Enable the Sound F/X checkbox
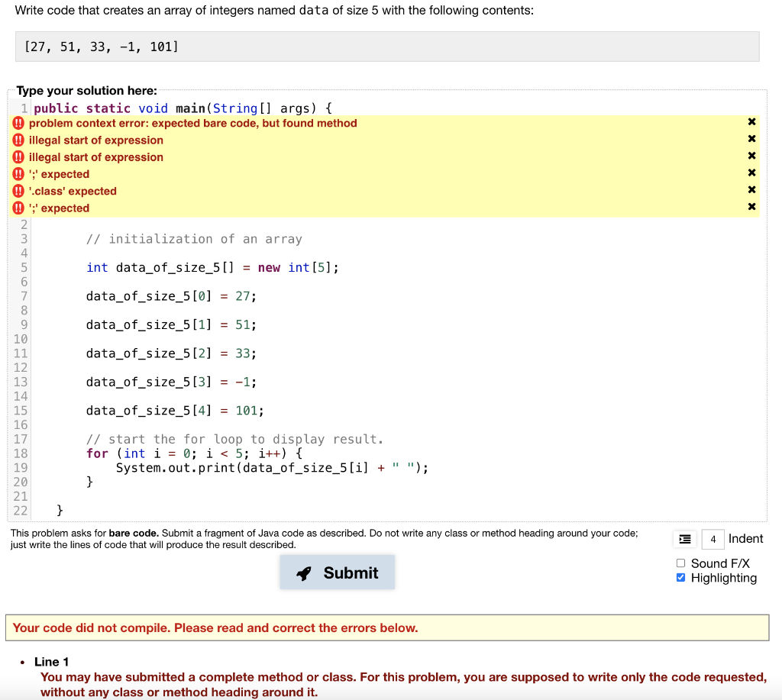 coord(680,563)
